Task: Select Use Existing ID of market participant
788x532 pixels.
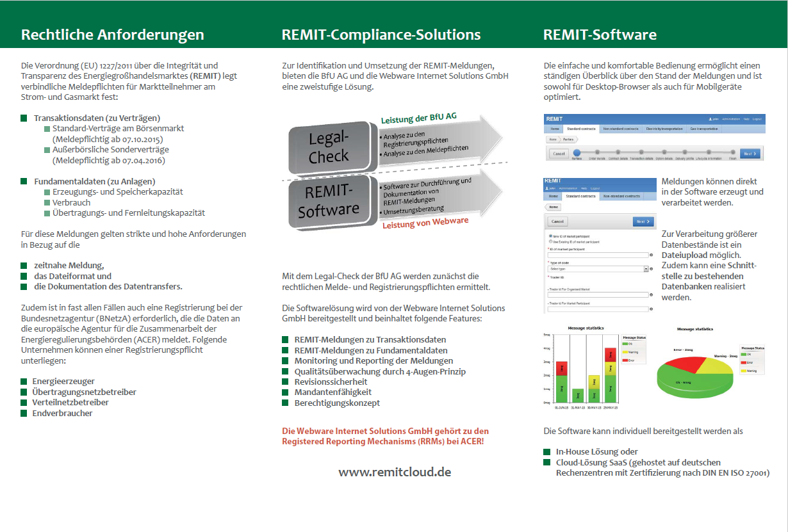Action: coord(551,242)
